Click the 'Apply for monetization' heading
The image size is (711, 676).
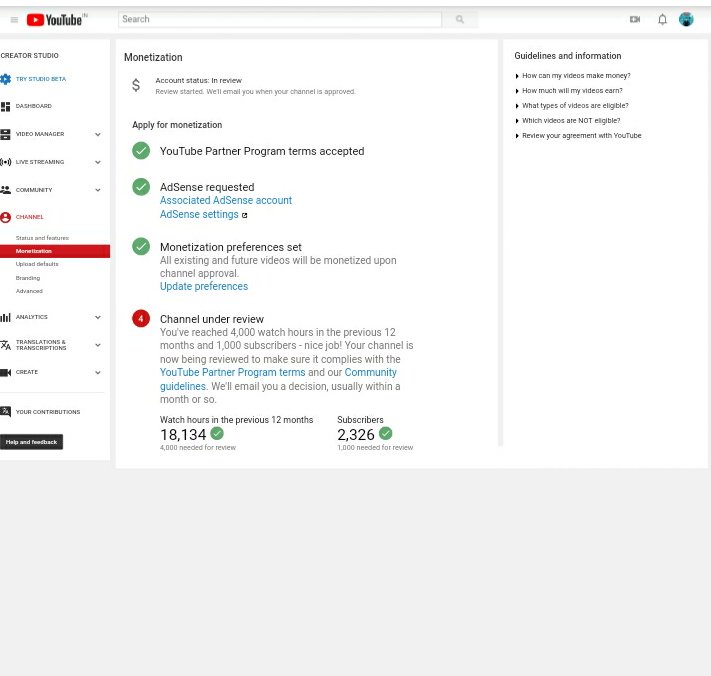(x=177, y=125)
